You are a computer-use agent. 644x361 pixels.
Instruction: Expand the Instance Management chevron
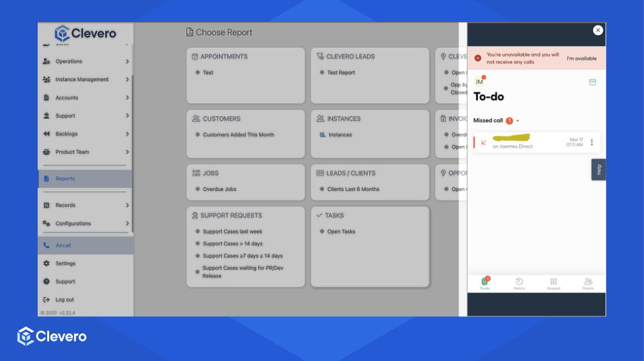(x=127, y=79)
